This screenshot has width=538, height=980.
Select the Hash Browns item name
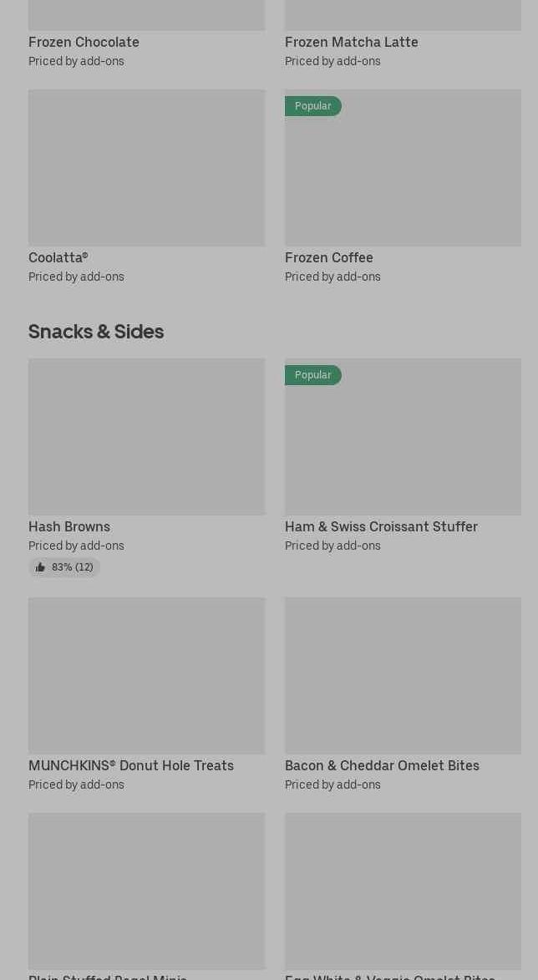click(x=69, y=526)
